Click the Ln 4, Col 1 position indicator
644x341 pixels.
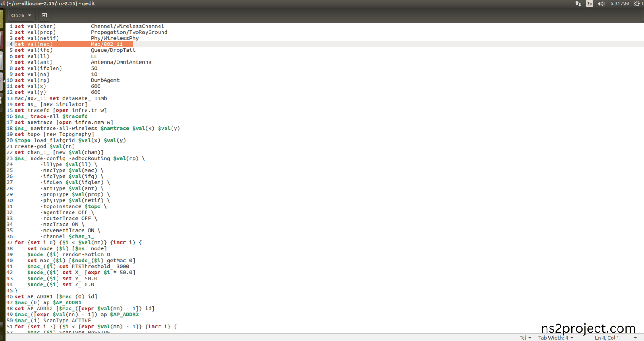point(607,338)
